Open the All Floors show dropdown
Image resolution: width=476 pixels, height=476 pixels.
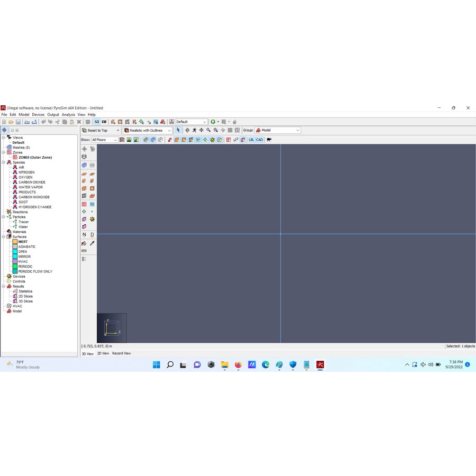coord(104,140)
